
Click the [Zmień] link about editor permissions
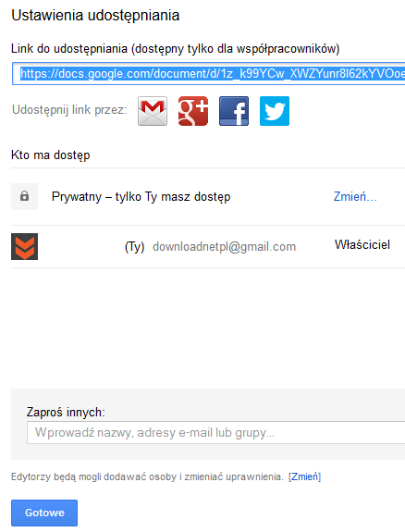click(x=304, y=476)
